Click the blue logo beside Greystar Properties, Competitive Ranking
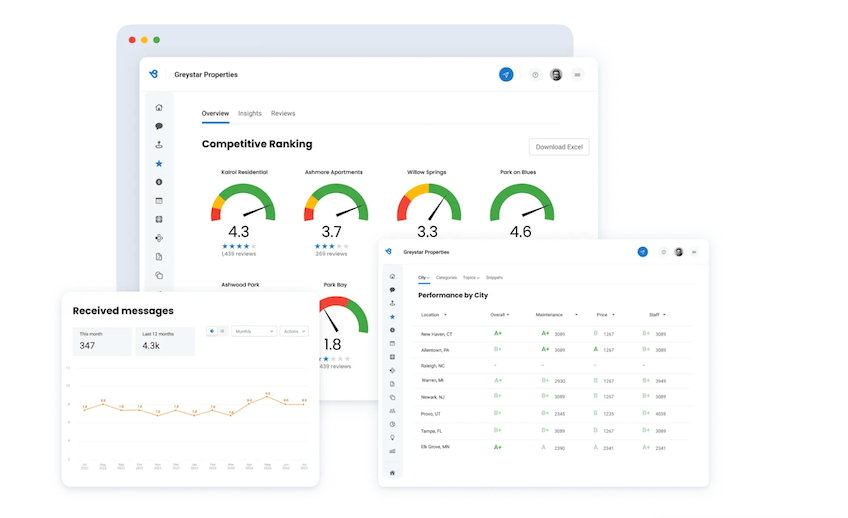 (154, 74)
